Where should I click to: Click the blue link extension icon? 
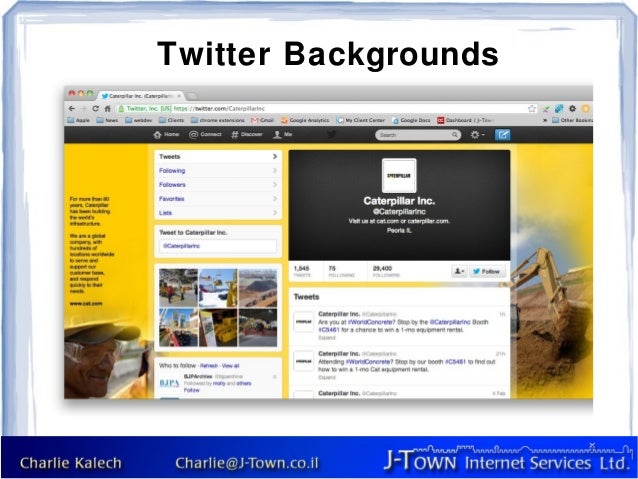pyautogui.click(x=559, y=109)
